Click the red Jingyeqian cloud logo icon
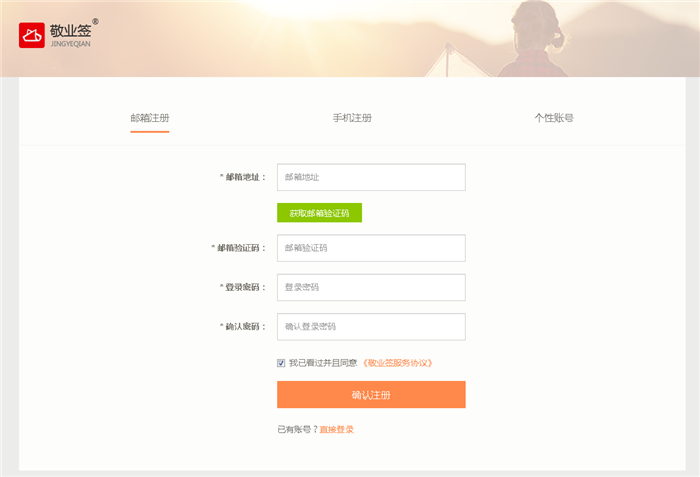Image resolution: width=700 pixels, height=477 pixels. 33,35
